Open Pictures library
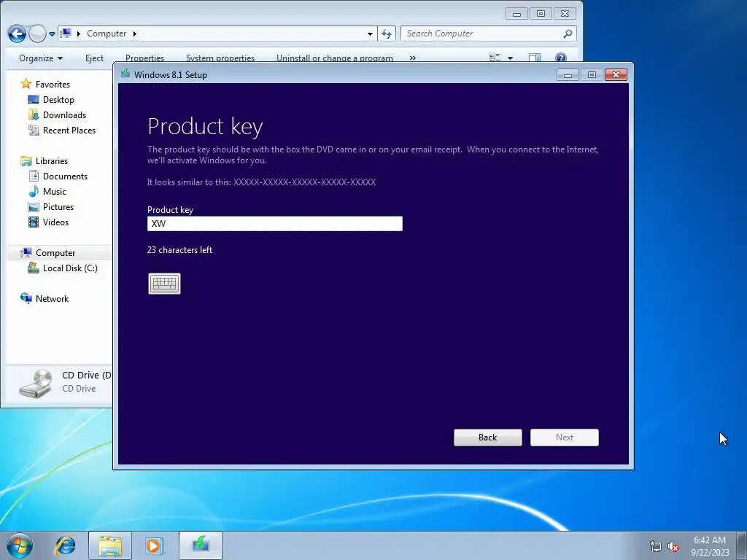The width and height of the screenshot is (747, 560). (x=58, y=206)
